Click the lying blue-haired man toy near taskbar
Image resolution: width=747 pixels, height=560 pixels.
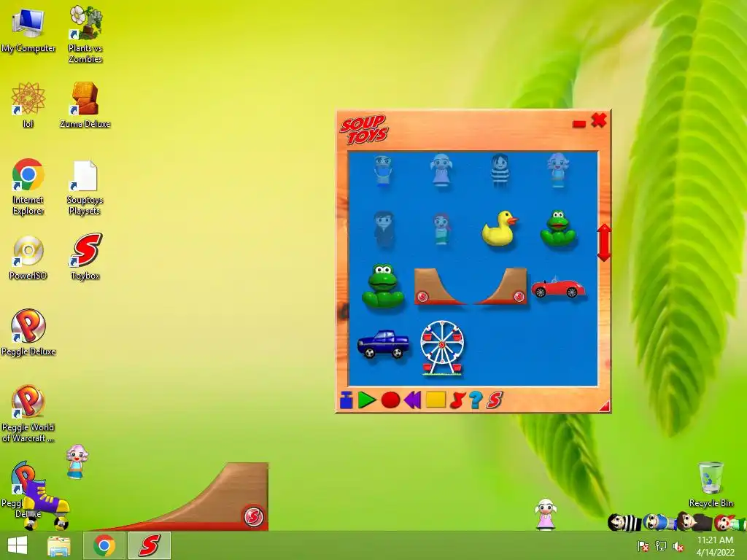659,522
